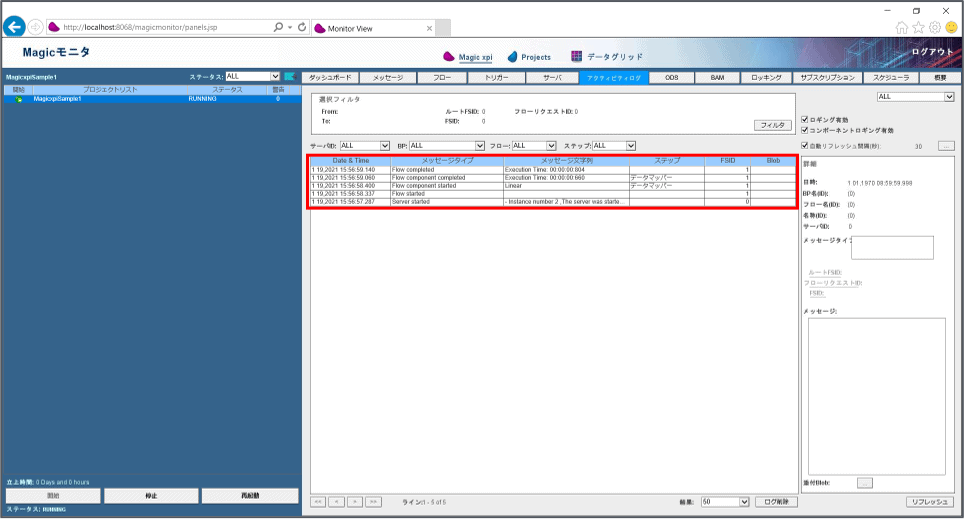Click the favorites star icon

click(919, 28)
